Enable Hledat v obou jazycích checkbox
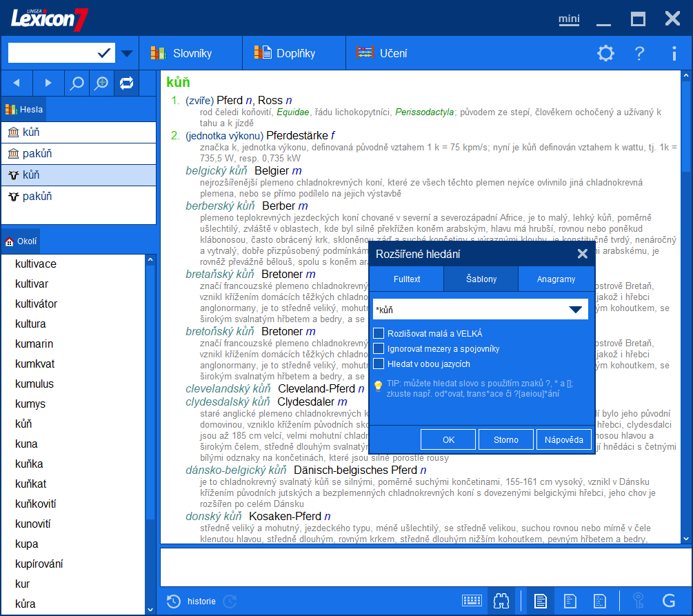Screen dimensions: 693x616 coord(379,364)
